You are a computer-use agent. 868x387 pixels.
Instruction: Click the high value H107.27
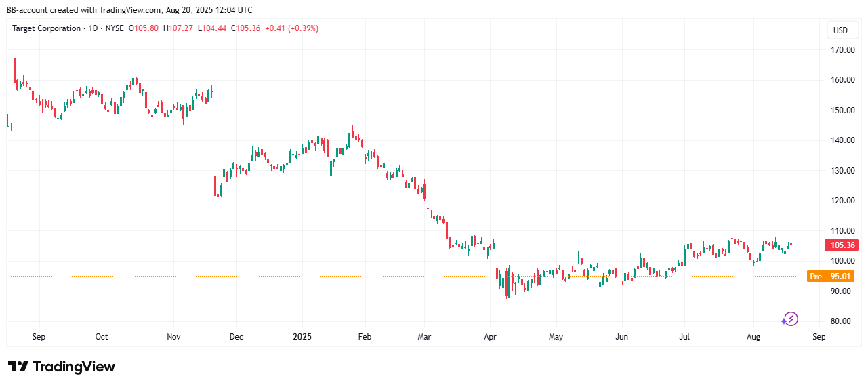click(x=179, y=28)
